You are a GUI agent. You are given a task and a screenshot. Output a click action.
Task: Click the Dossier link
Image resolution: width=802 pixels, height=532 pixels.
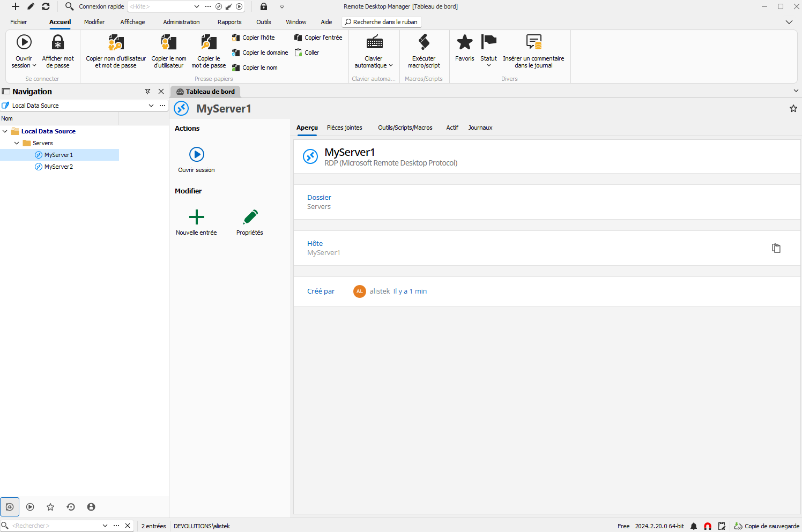pos(319,198)
